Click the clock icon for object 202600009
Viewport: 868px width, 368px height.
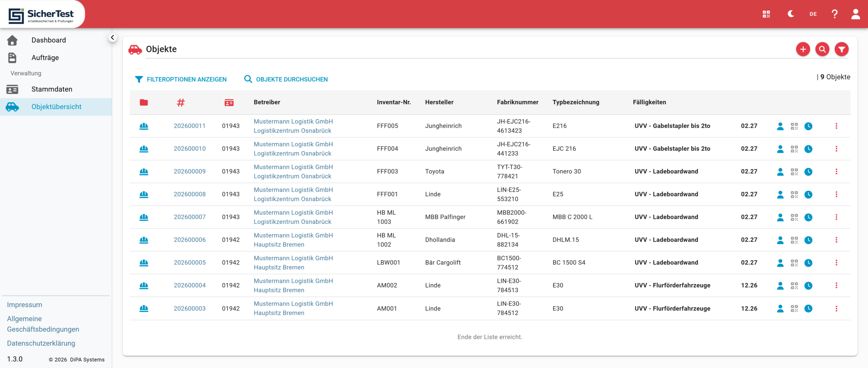[808, 172]
